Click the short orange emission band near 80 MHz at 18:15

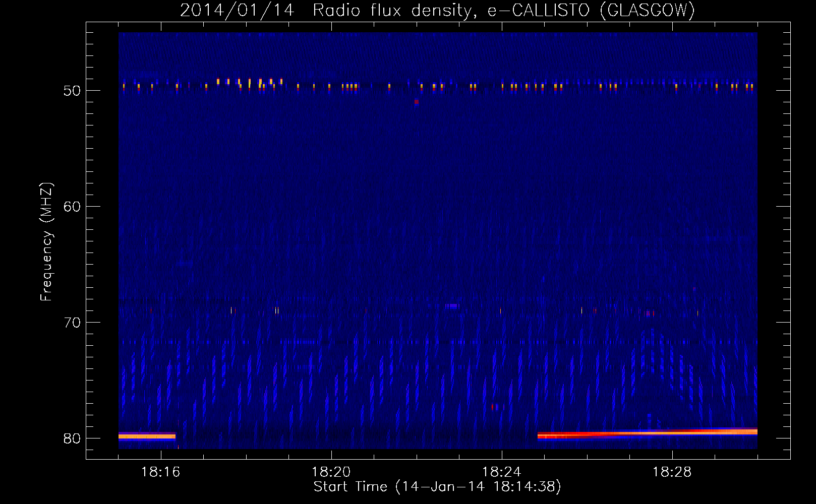coord(147,436)
